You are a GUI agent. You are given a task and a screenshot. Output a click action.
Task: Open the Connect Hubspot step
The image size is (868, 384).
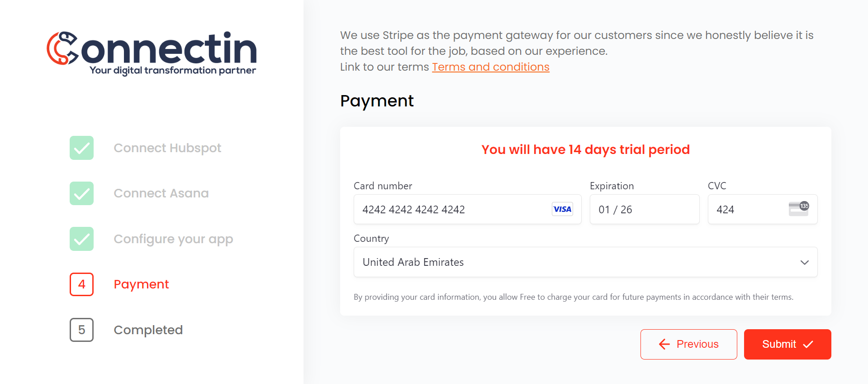pos(167,148)
